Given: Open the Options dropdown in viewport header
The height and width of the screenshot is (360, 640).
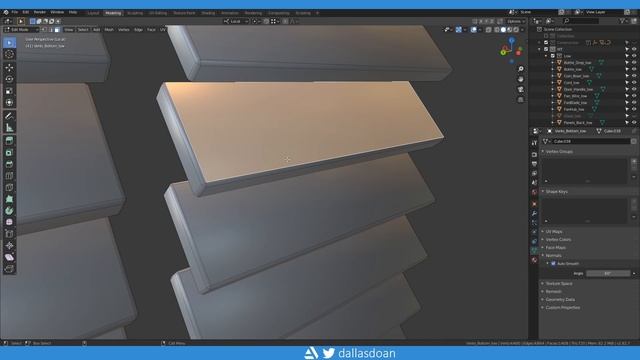Looking at the screenshot, I should tap(516, 21).
